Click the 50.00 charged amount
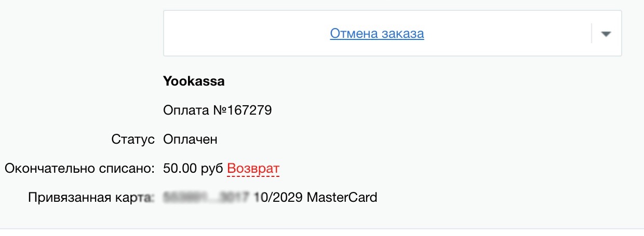 coord(179,169)
